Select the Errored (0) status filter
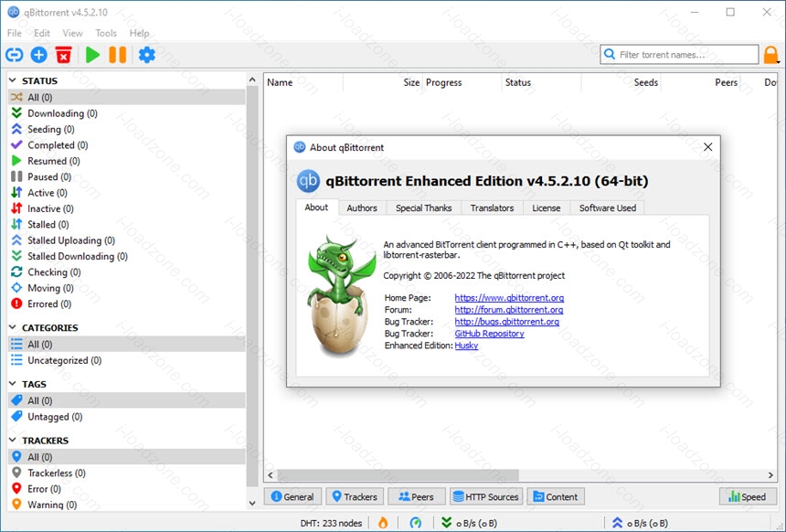 pyautogui.click(x=127, y=303)
